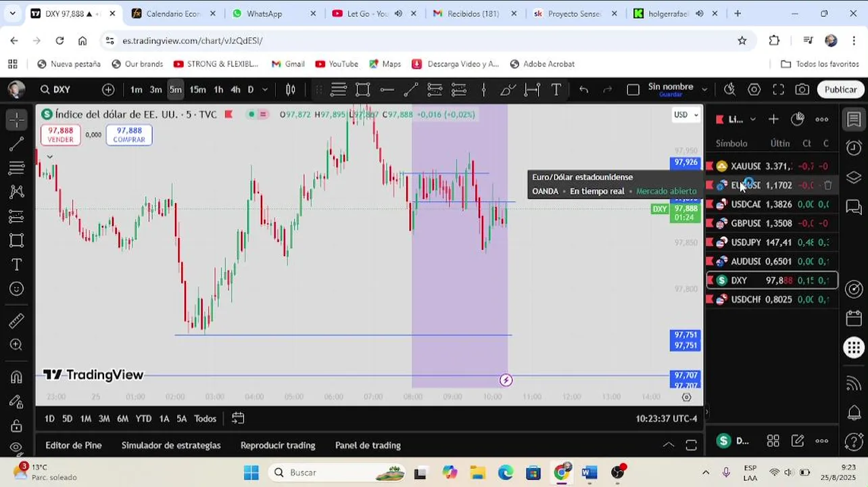Image resolution: width=868 pixels, height=487 pixels.
Task: Open the alerts clock icon in right sidebar
Action: (854, 148)
